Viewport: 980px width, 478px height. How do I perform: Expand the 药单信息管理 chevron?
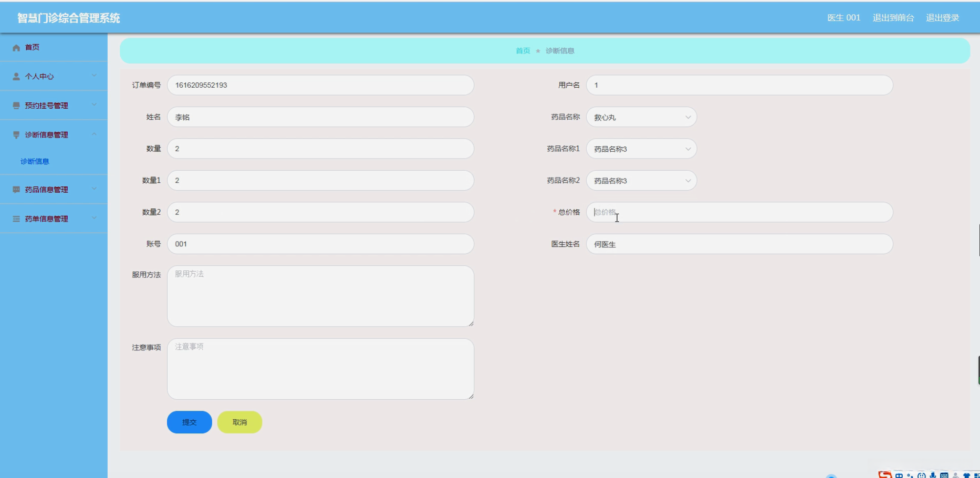94,219
